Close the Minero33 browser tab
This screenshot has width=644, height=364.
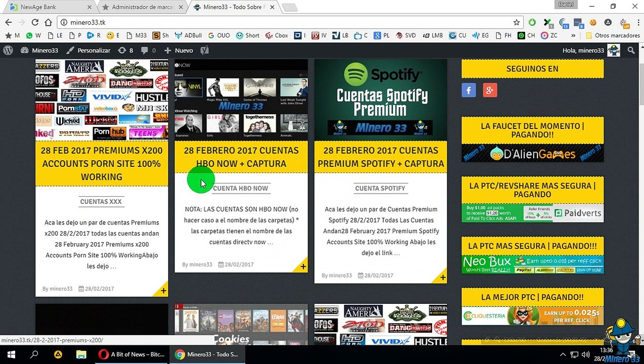[x=272, y=7]
